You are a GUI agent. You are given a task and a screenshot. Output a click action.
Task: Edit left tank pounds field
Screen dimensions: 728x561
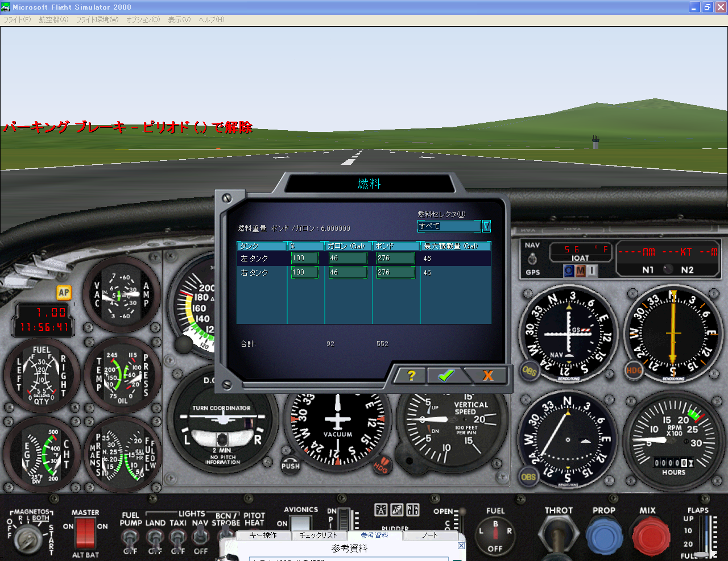pyautogui.click(x=396, y=258)
